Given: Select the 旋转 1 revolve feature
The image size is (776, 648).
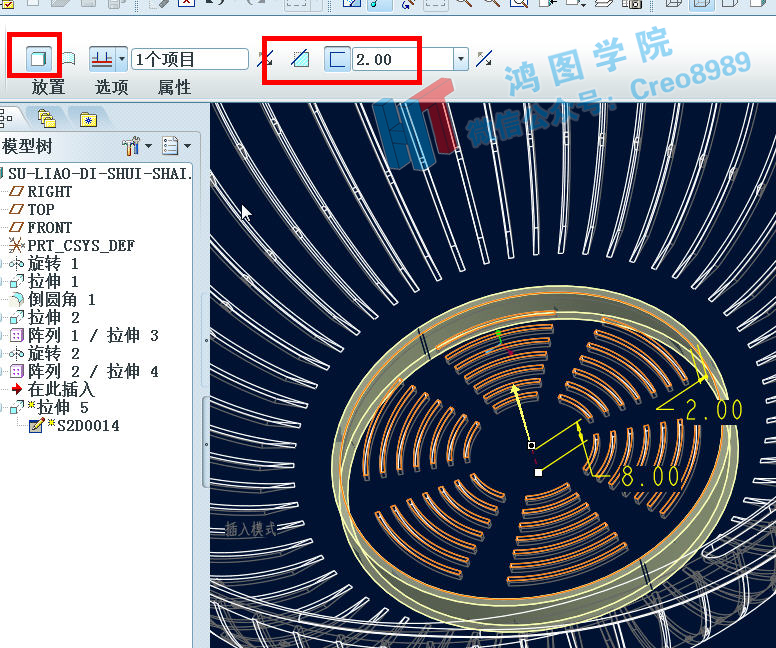Looking at the screenshot, I should pyautogui.click(x=53, y=264).
